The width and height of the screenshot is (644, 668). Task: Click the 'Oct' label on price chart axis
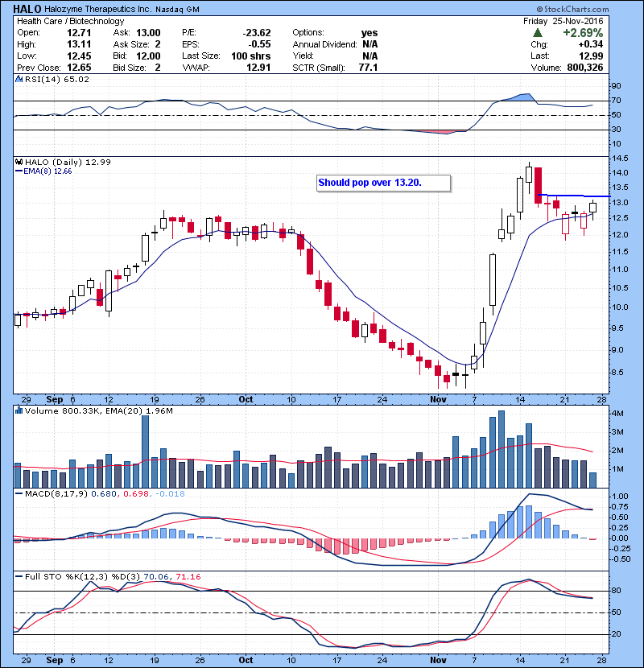(x=246, y=400)
